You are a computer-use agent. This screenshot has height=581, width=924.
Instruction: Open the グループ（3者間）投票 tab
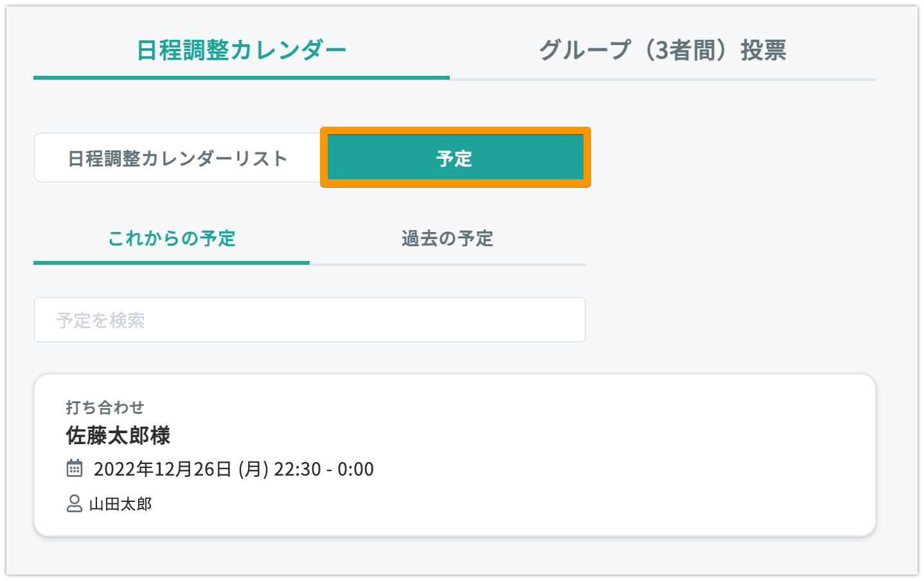[x=662, y=49]
